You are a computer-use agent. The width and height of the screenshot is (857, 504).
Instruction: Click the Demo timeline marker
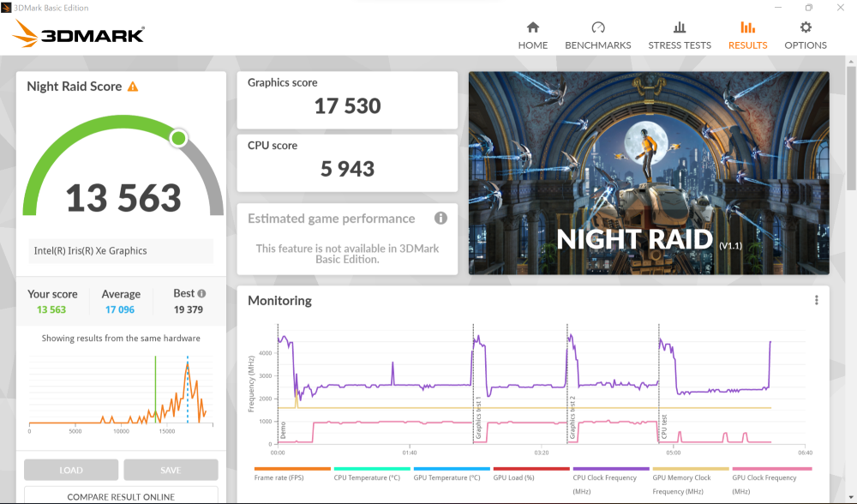click(x=283, y=430)
